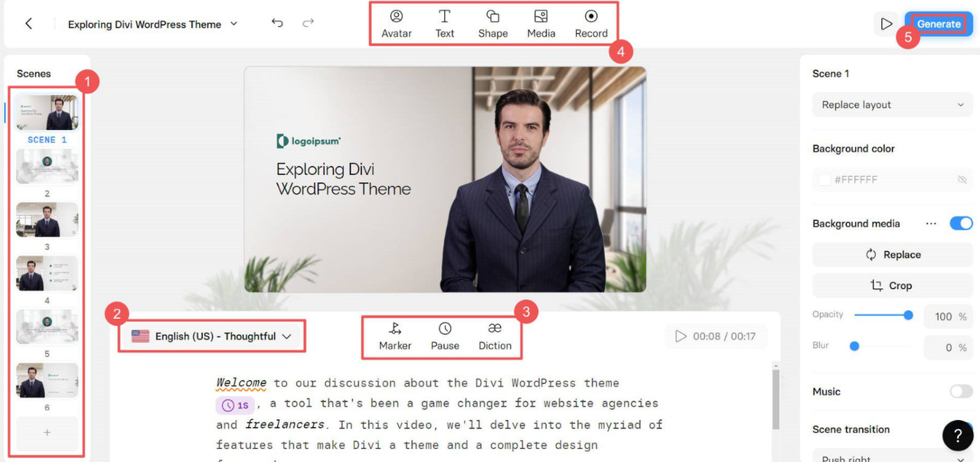Select the logoipsum logo on canvas
Image resolution: width=980 pixels, height=462 pixels.
click(x=309, y=141)
